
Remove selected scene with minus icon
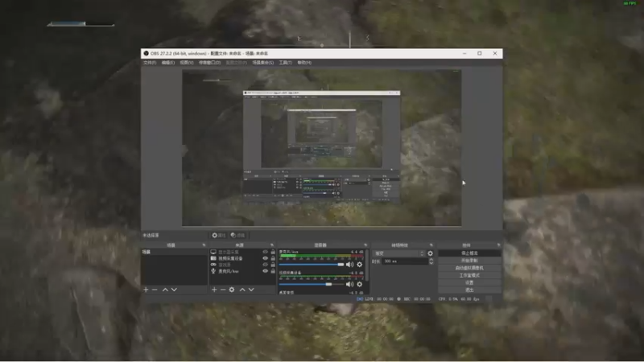coord(155,290)
